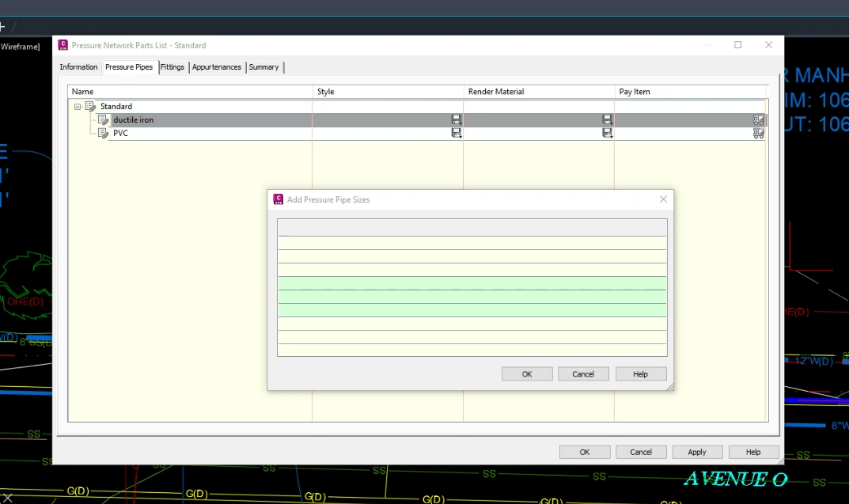This screenshot has height=504, width=849.
Task: Click Apply in the Parts List dialog
Action: point(697,452)
